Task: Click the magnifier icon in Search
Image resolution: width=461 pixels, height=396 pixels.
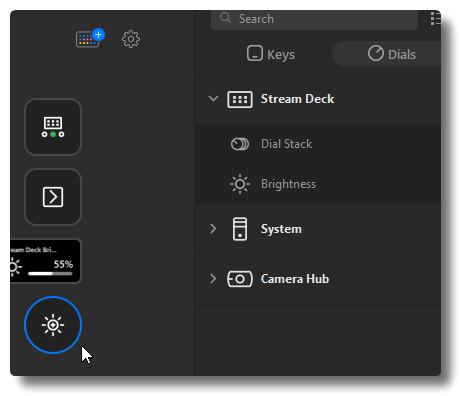Action: coord(225,18)
